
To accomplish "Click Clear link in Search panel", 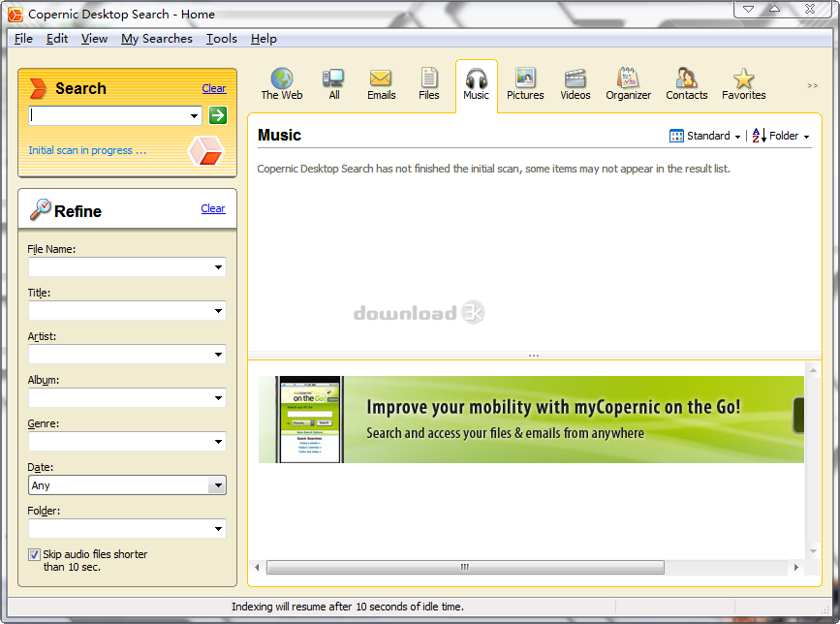I will 214,88.
